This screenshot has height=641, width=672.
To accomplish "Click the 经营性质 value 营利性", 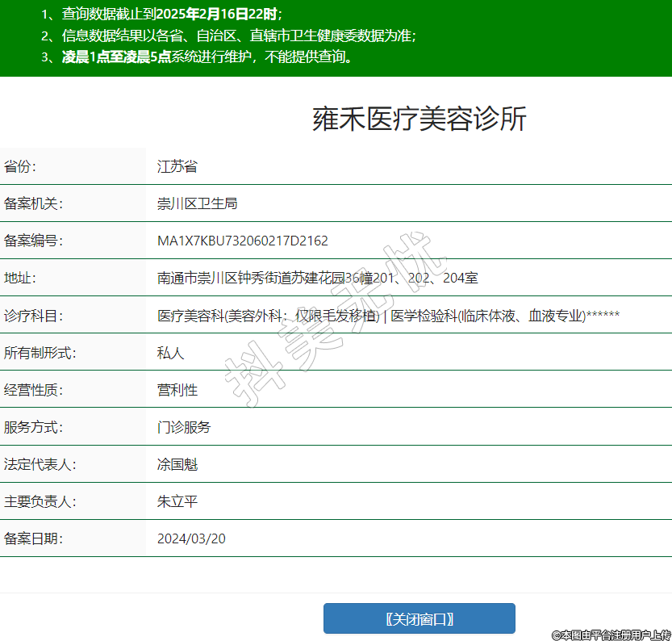I will pyautogui.click(x=177, y=390).
